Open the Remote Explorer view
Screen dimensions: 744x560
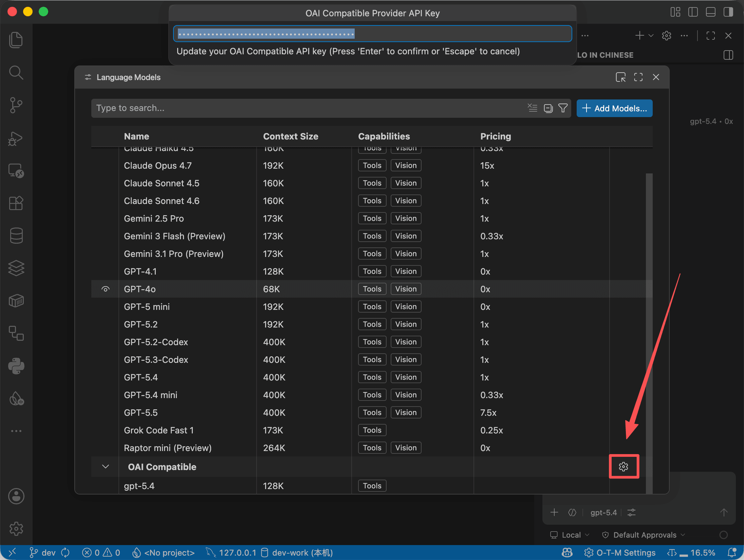tap(16, 170)
